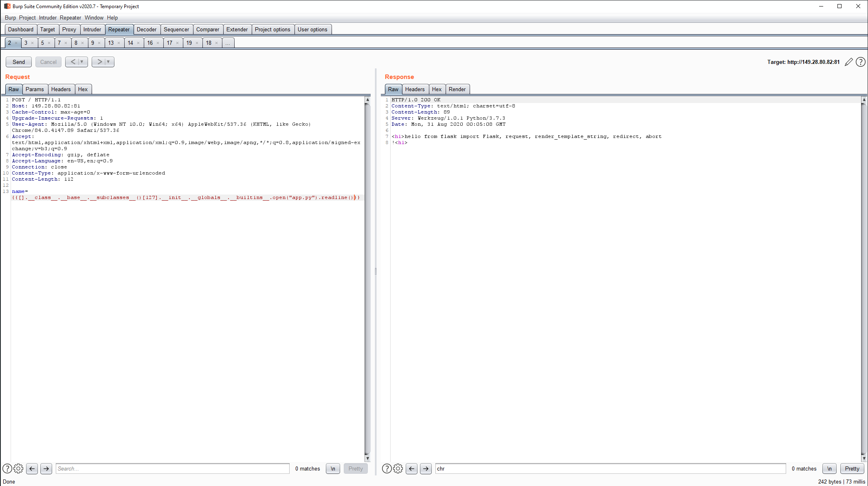Viewport: 868px width, 486px height.
Task: Open request search settings gear icon
Action: click(18, 468)
